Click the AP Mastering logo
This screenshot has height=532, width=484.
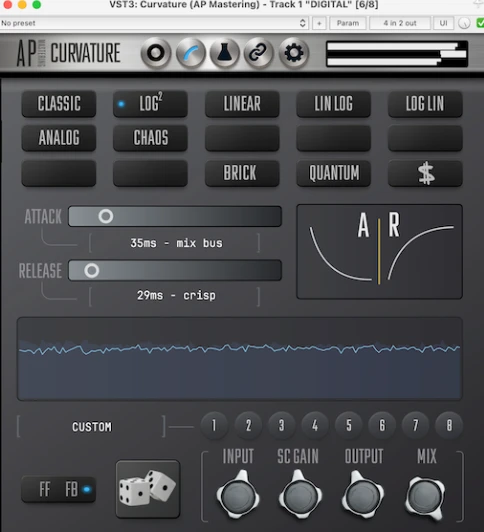tap(31, 53)
